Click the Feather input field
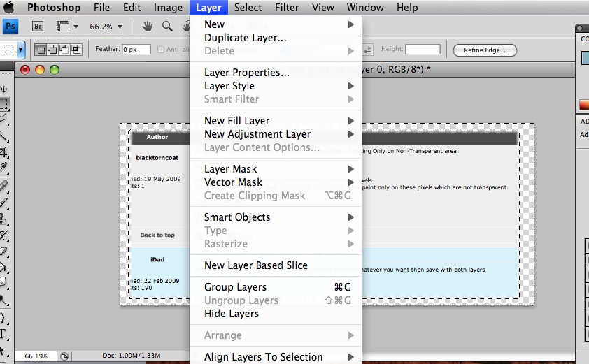This screenshot has height=364, width=589. pos(137,50)
